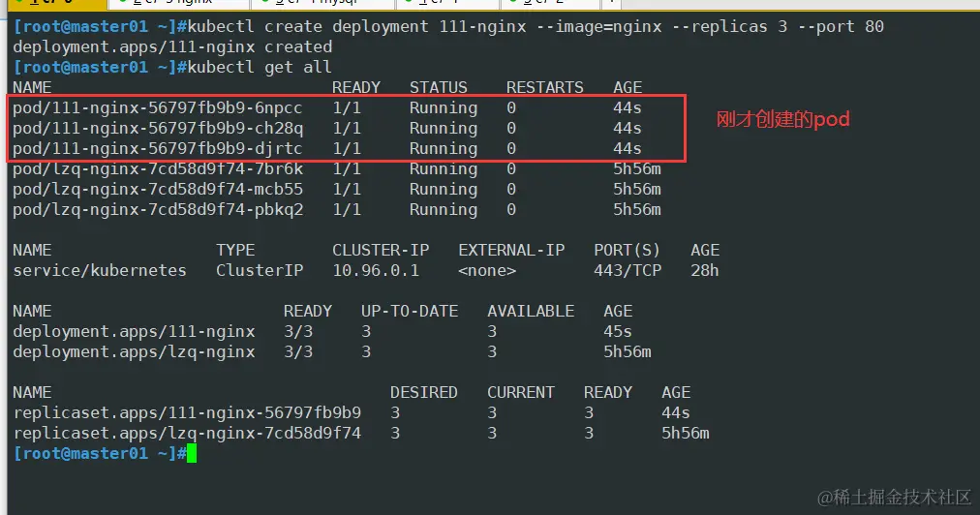Image resolution: width=980 pixels, height=515 pixels.
Task: Select the 'deployment.apps/111-nginx created' output line
Action: point(172,46)
